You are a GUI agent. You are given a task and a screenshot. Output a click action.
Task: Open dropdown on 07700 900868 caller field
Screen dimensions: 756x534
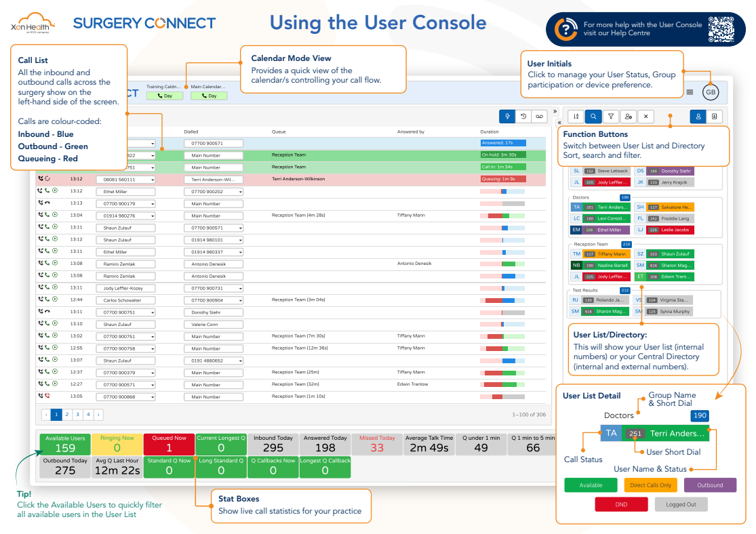point(153,397)
